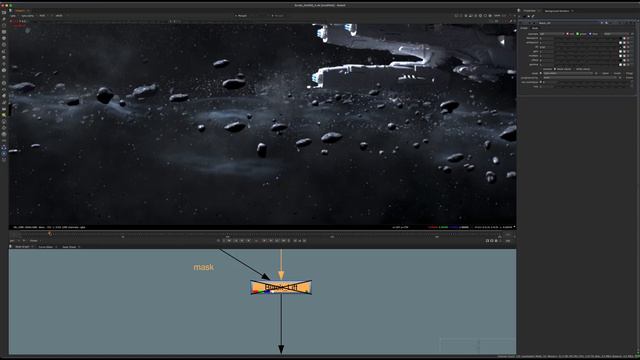Open the viewer A input dropdown

click(242, 16)
